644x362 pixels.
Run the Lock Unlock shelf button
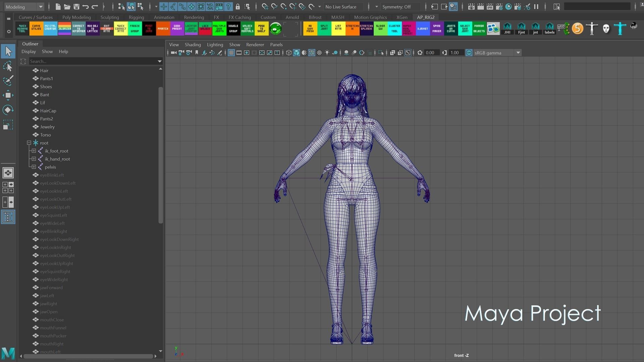coord(205,28)
